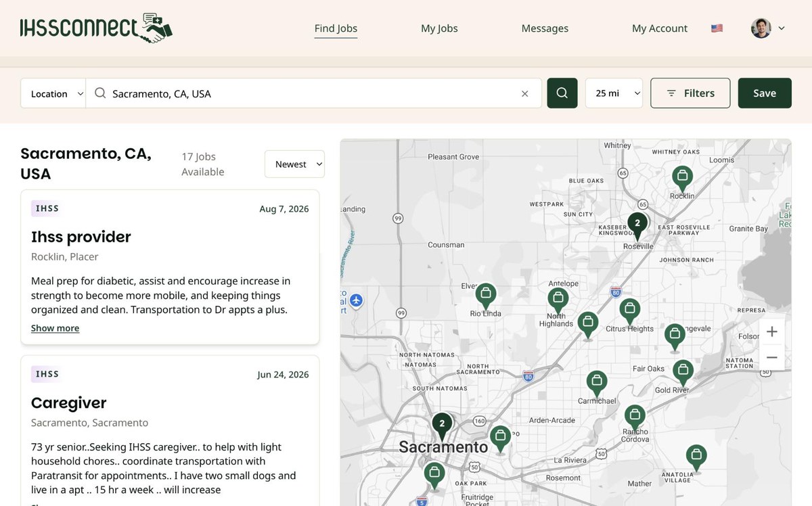Clear the location search text
This screenshot has width=812, height=506.
pos(524,94)
